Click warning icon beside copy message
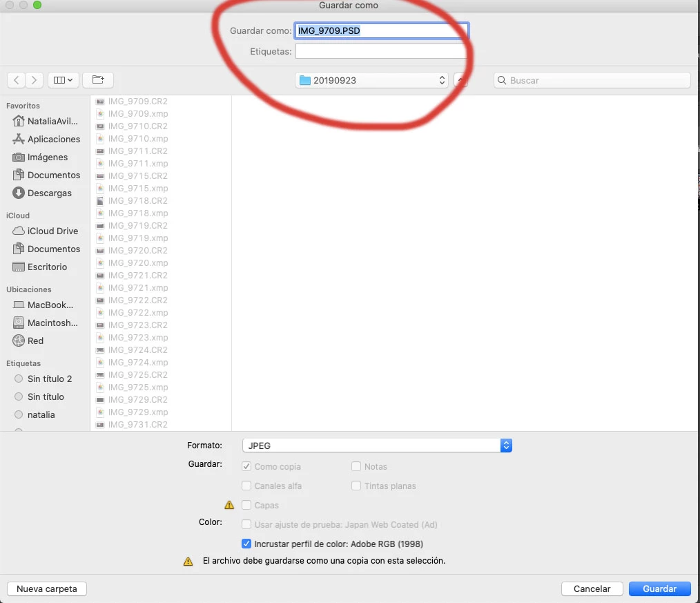Image resolution: width=700 pixels, height=603 pixels. [x=188, y=561]
